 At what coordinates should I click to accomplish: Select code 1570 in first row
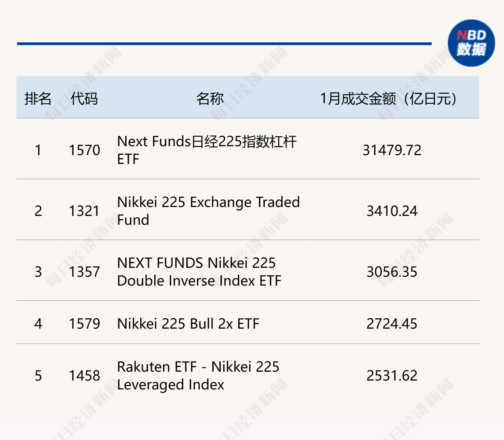coord(84,150)
